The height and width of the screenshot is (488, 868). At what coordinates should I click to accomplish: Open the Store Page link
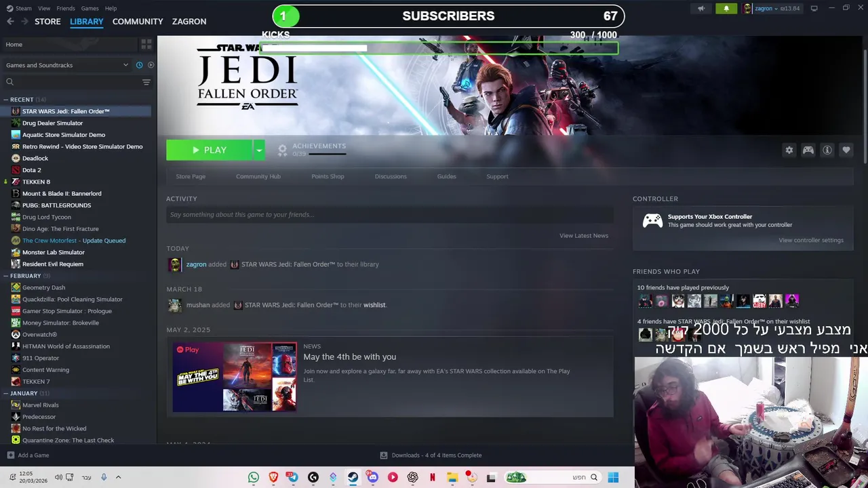pos(191,177)
